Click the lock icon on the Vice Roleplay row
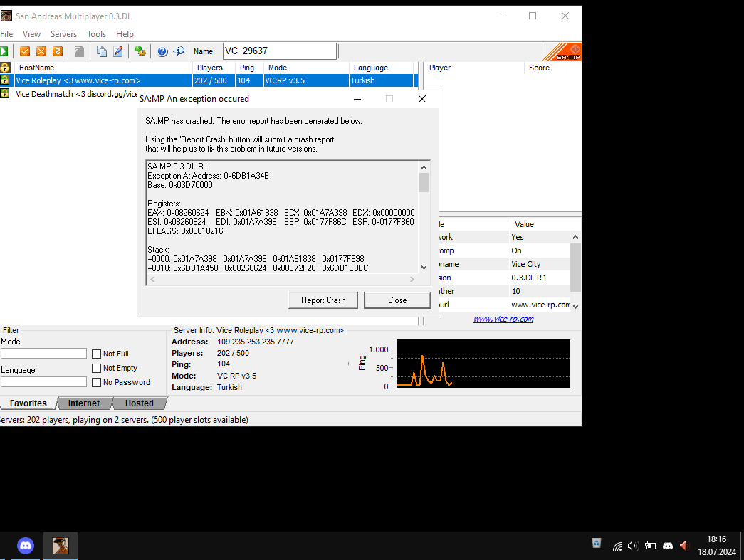Screen dimensions: 744x560 (5, 80)
